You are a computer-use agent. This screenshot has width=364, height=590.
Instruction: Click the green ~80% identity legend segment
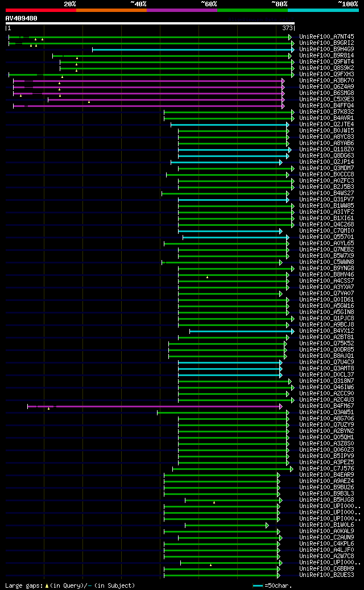tap(253, 10)
